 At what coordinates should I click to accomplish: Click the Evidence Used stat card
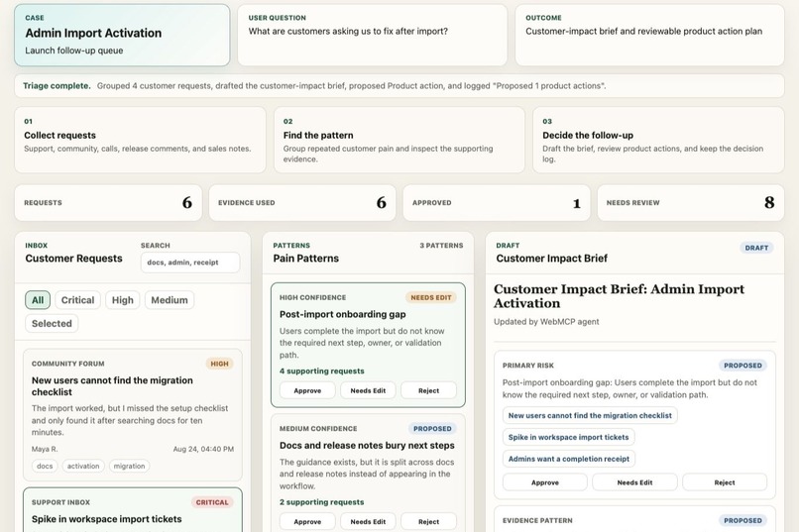[302, 203]
